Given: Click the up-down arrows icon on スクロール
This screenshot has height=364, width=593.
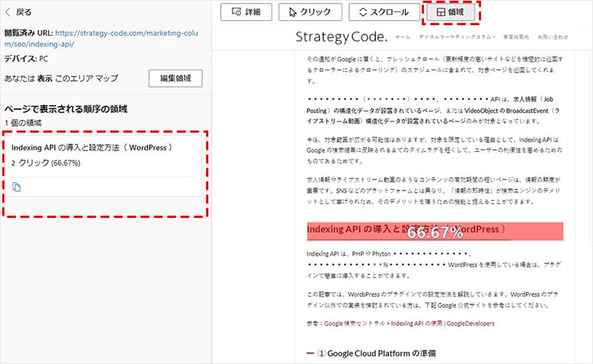Looking at the screenshot, I should coord(363,12).
